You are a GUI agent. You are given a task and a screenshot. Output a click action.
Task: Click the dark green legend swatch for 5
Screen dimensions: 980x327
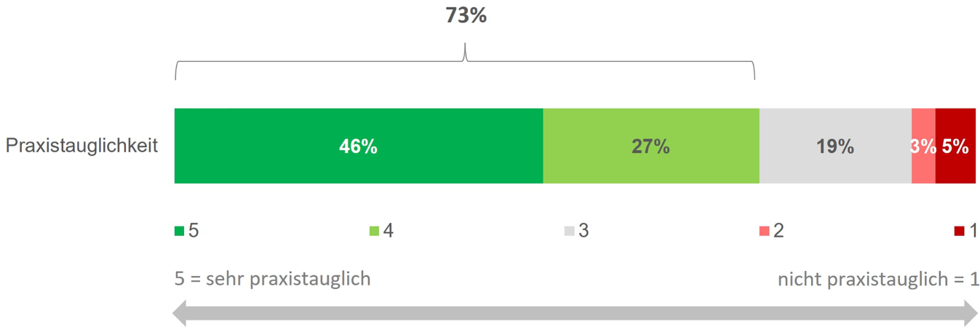179,232
